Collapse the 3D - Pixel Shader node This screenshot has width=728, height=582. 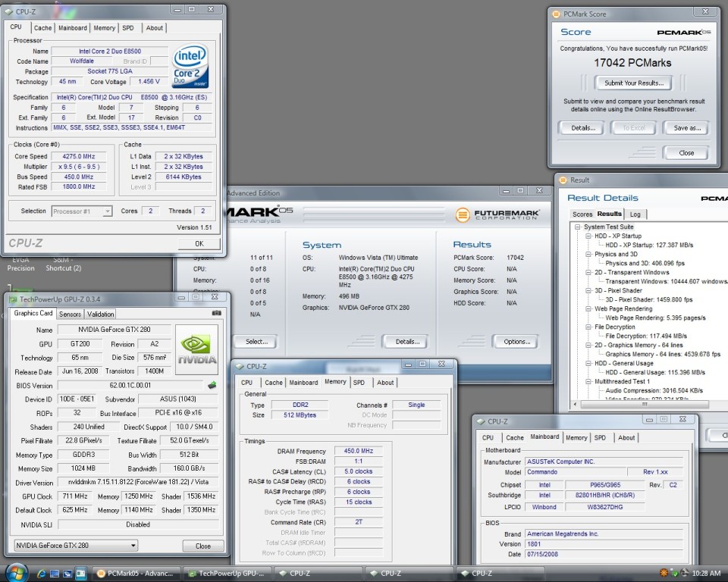tap(588, 290)
